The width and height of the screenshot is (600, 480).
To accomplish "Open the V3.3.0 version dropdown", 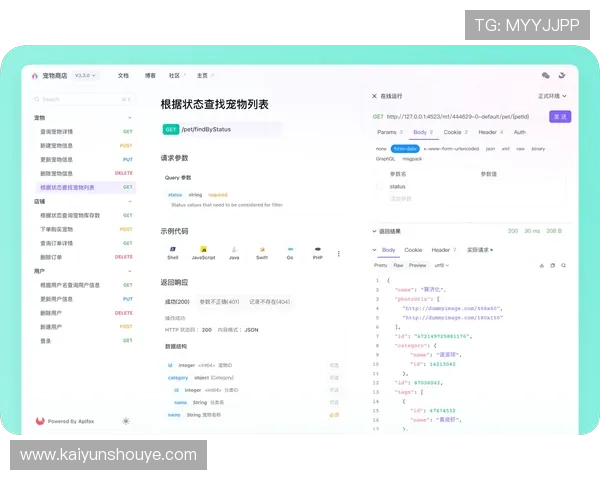I will [85, 75].
